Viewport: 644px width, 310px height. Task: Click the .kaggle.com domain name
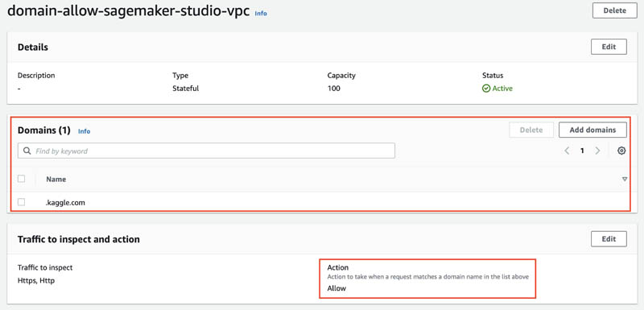click(65, 202)
